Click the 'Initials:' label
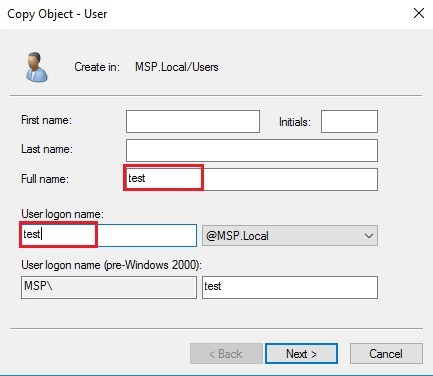 pyautogui.click(x=295, y=122)
